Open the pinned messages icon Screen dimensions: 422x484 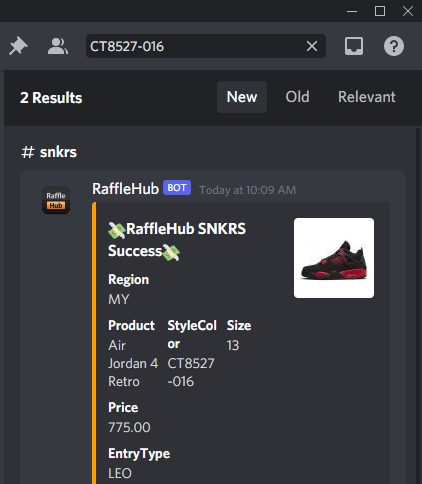pyautogui.click(x=18, y=46)
